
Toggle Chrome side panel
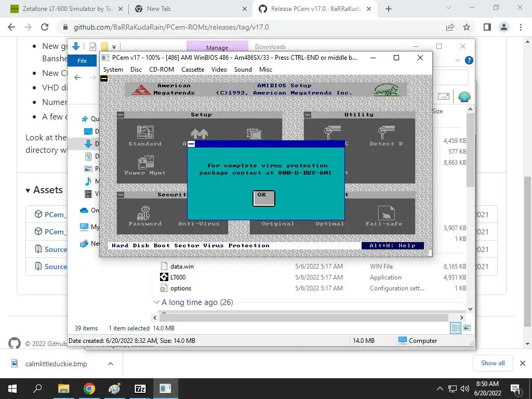pos(487,27)
